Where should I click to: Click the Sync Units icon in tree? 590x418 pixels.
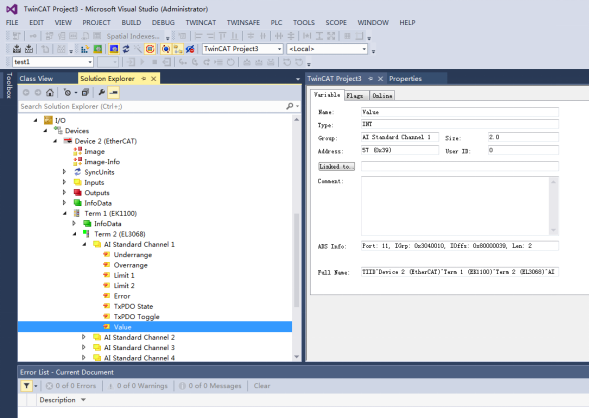click(x=78, y=172)
